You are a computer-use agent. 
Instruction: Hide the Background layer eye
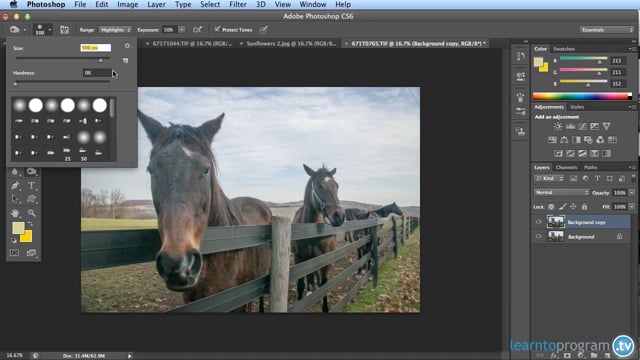click(x=538, y=236)
